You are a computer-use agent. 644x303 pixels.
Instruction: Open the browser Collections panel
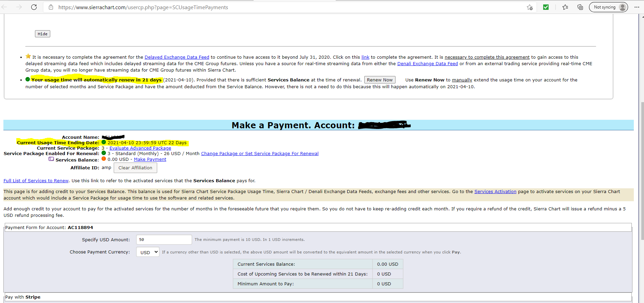pos(580,7)
